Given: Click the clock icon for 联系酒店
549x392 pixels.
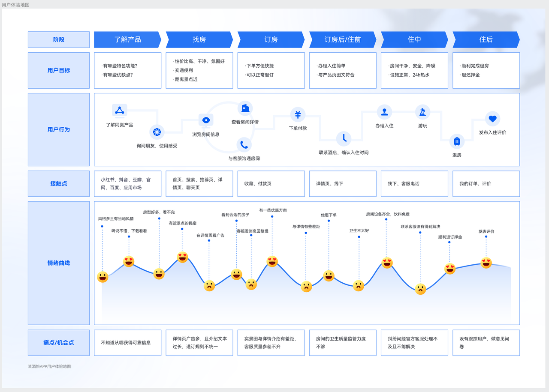Looking at the screenshot, I should coord(344,138).
